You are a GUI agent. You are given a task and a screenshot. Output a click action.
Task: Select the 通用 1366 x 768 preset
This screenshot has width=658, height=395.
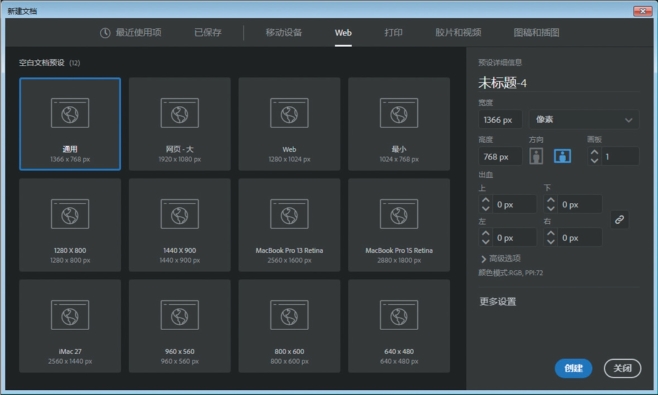(70, 124)
